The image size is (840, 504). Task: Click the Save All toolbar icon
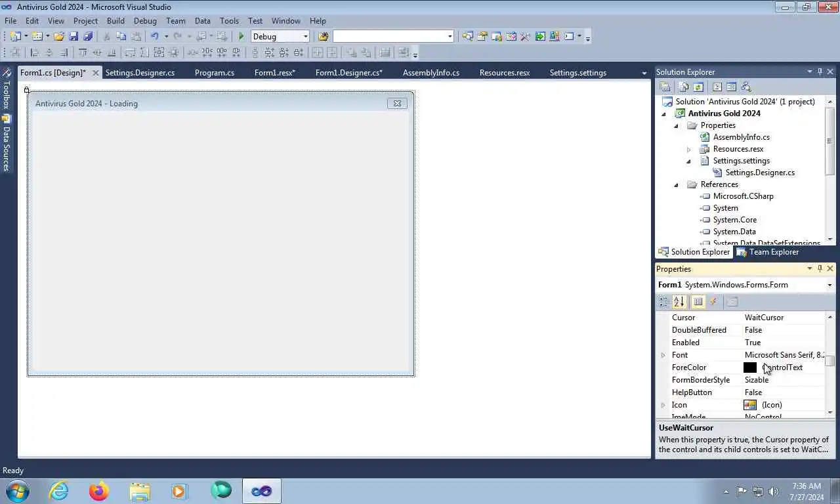pyautogui.click(x=87, y=37)
